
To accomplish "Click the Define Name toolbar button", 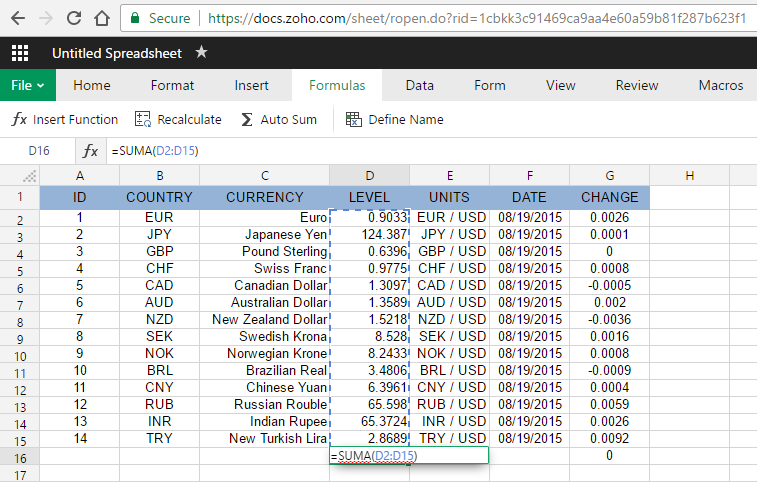I will click(394, 119).
